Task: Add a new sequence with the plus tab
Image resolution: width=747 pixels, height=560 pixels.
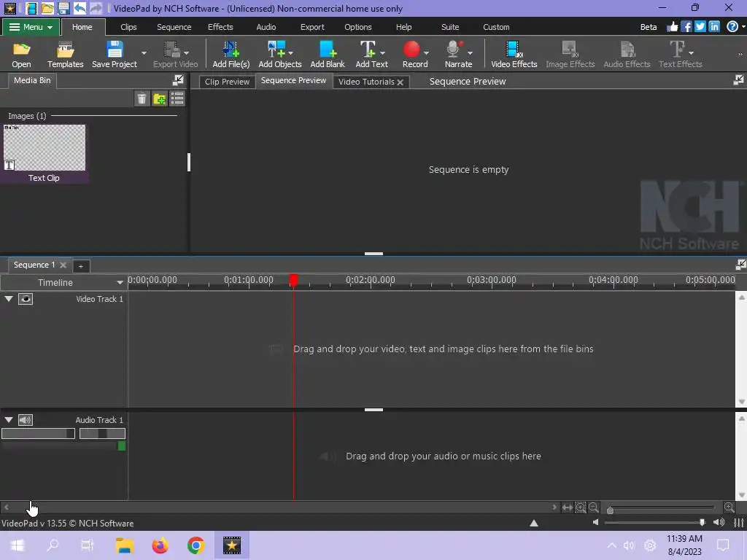Action: pyautogui.click(x=81, y=266)
